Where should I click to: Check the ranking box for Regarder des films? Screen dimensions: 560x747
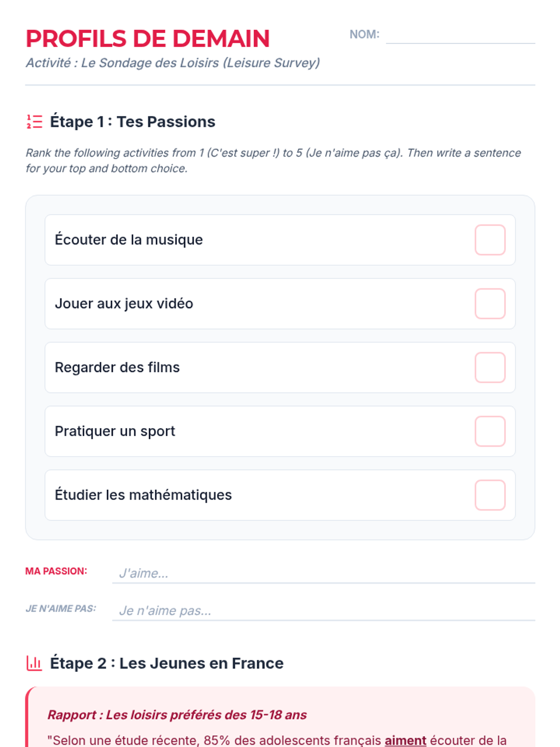tap(490, 367)
